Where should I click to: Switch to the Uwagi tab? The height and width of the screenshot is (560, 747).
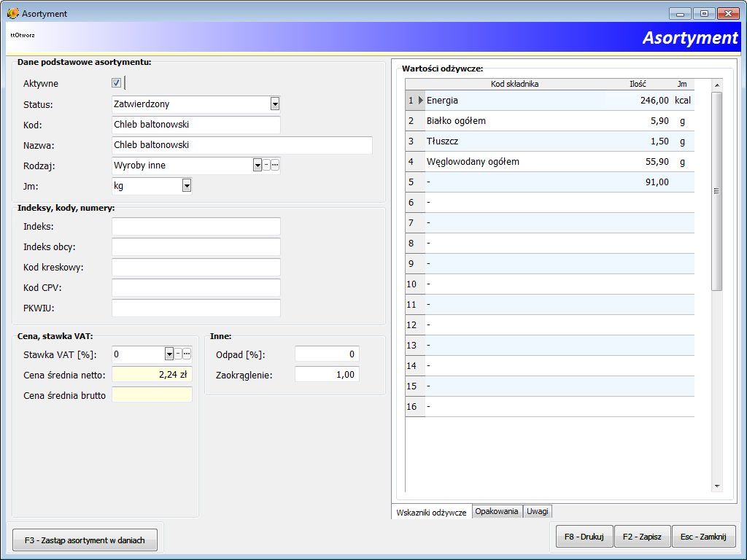point(538,511)
